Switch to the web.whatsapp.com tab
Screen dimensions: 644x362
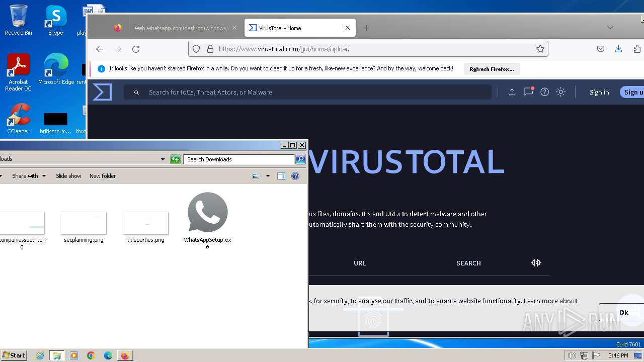pyautogui.click(x=181, y=28)
